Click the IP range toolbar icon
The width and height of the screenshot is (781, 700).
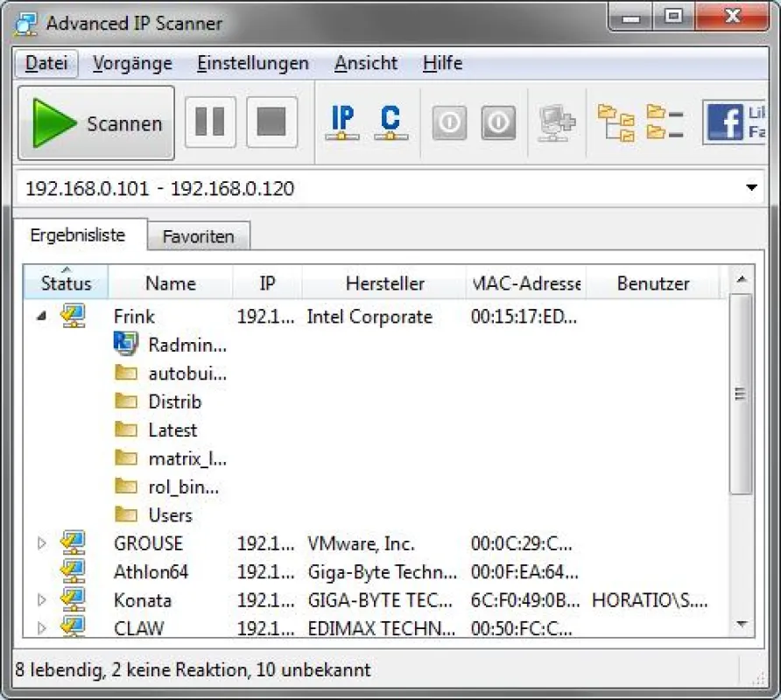tap(342, 122)
